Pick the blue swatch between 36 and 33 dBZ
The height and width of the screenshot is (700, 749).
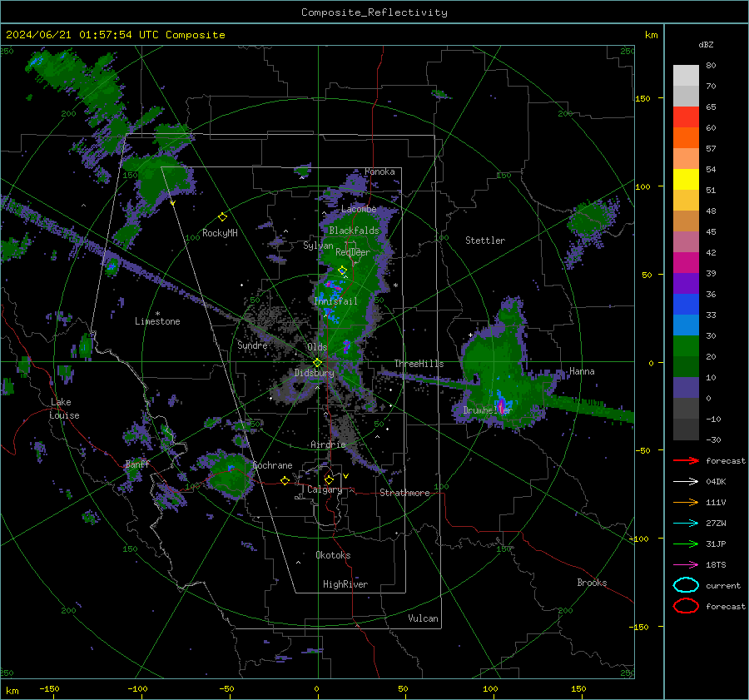point(686,305)
